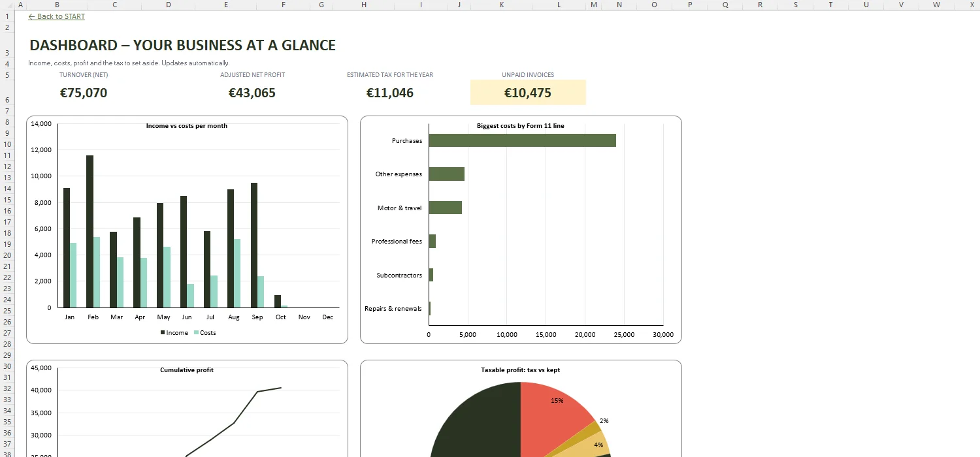
Task: Click the estimated tax value €11,046
Action: [390, 93]
